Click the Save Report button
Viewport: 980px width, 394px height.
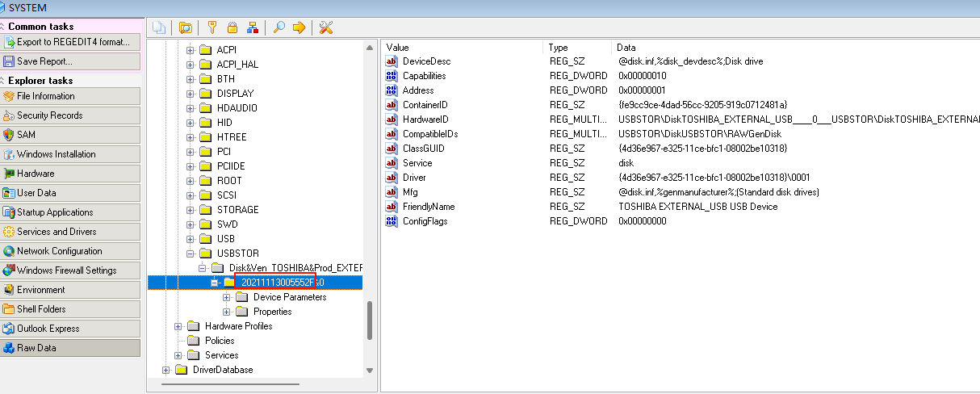coord(71,61)
